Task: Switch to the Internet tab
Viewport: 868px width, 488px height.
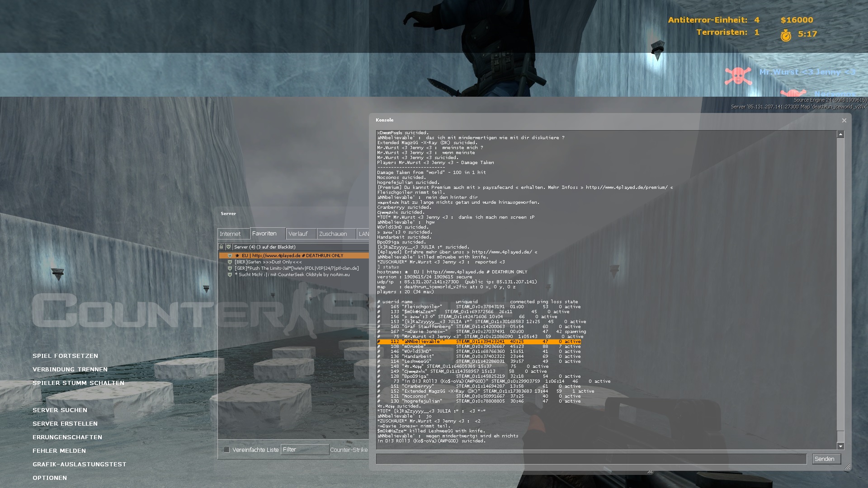Action: (233, 234)
